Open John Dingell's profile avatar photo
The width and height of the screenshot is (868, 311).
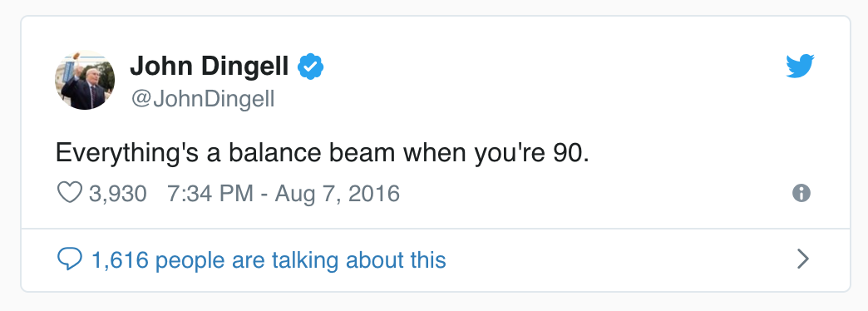85,80
